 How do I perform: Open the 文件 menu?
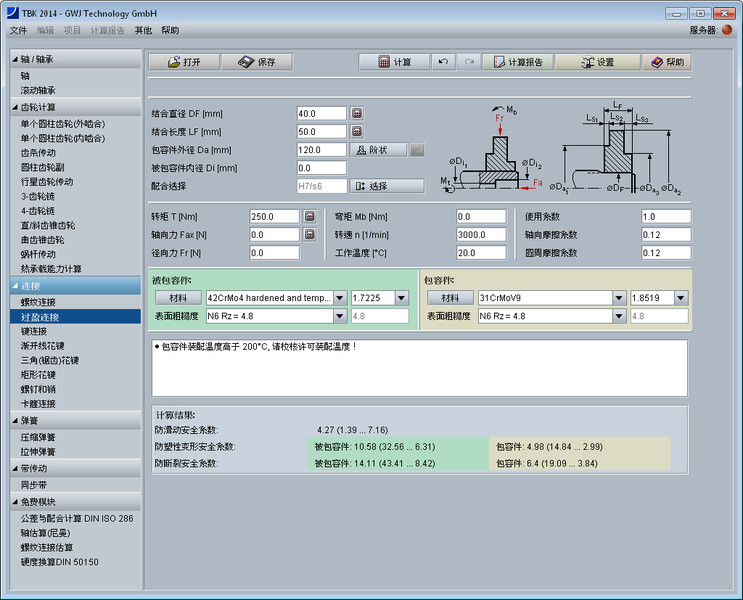coord(18,30)
